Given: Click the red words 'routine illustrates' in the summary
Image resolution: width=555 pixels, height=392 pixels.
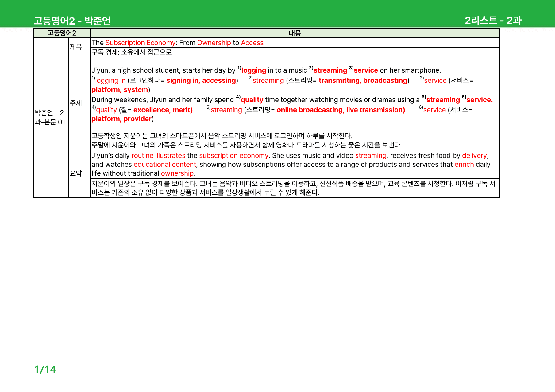Looking at the screenshot, I should [158, 155].
